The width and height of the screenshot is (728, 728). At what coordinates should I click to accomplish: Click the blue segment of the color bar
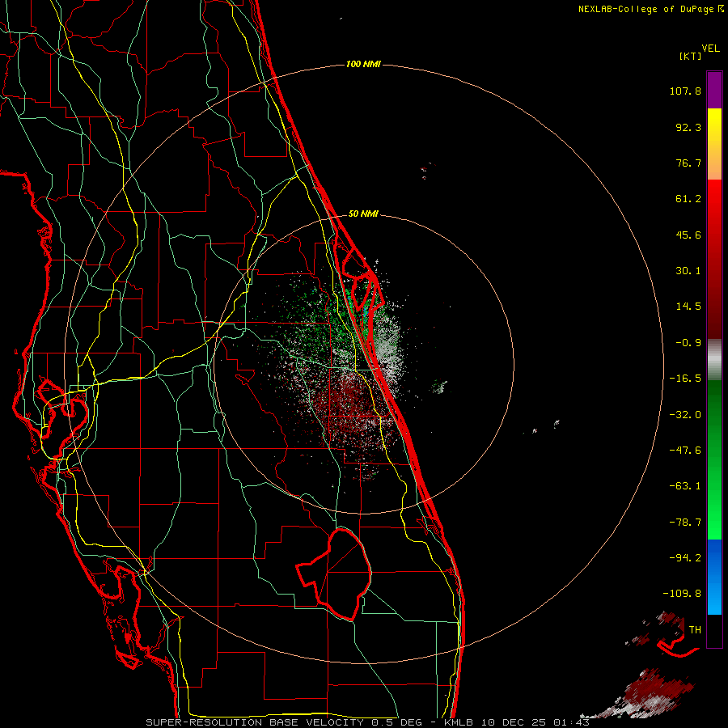coord(714,577)
